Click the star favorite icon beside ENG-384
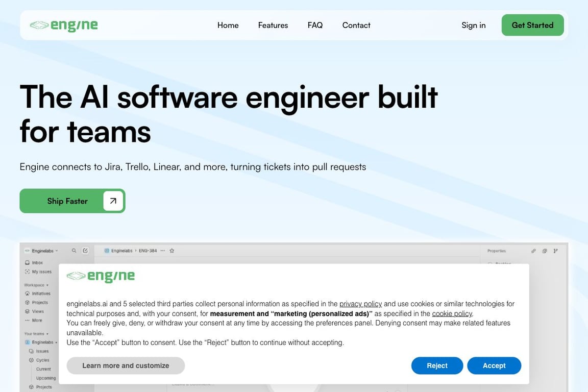The height and width of the screenshot is (392, 588). pyautogui.click(x=171, y=251)
